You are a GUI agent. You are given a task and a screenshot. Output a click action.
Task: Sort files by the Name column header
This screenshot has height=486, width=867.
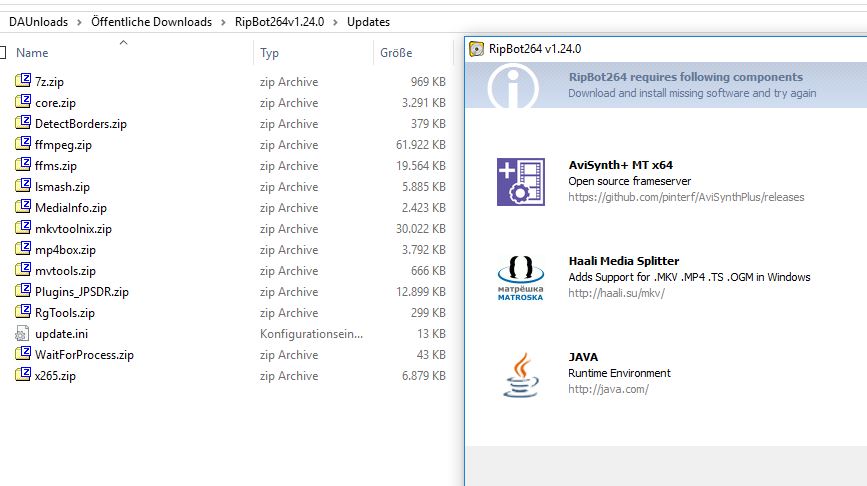click(x=32, y=53)
